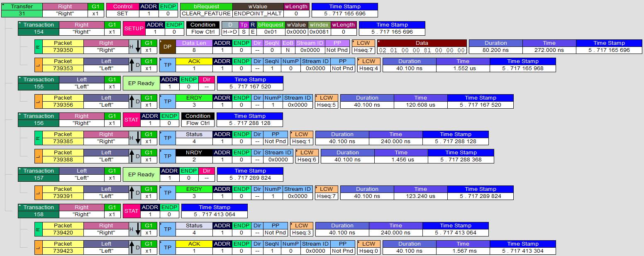This screenshot has height=256, width=644.
Task: Click the Time value 1.567 ms
Action: point(463,251)
